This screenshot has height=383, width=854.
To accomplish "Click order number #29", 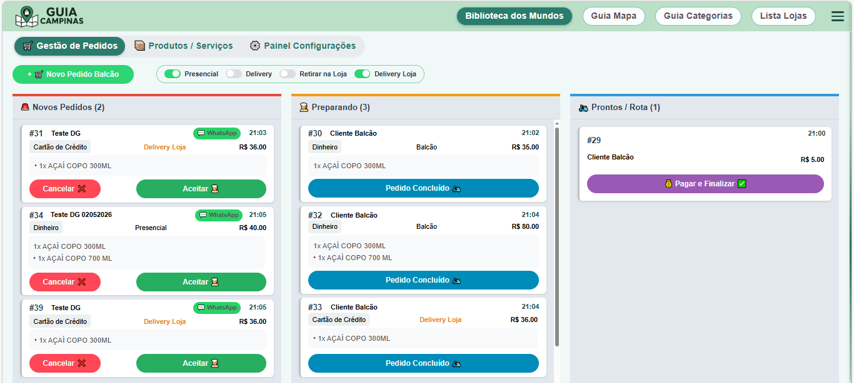I will pos(594,141).
